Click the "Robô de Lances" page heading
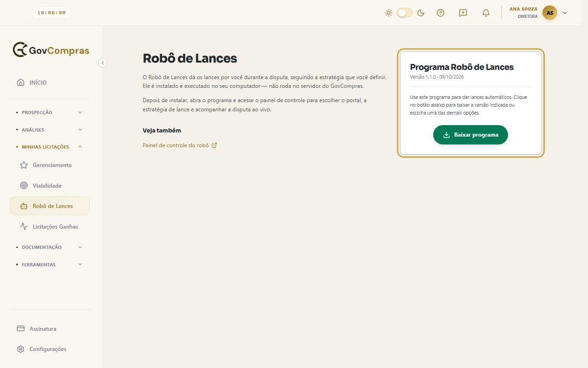The image size is (588, 368). (190, 58)
